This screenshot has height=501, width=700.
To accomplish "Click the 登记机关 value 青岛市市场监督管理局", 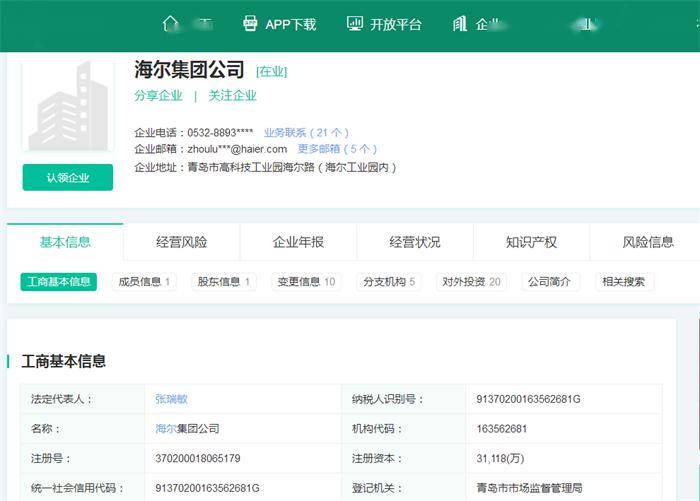I will [529, 488].
